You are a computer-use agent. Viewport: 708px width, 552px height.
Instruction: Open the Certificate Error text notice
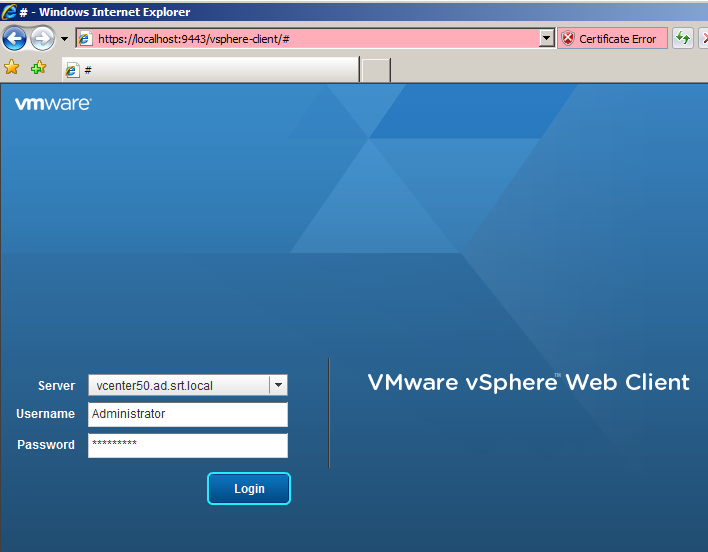[x=617, y=39]
